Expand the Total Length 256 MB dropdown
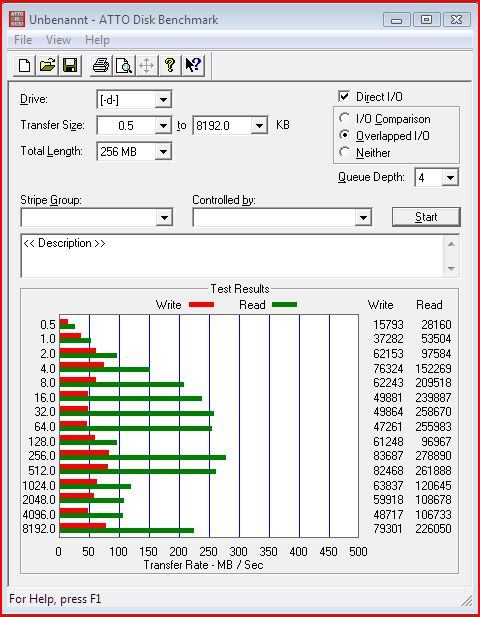 (163, 151)
